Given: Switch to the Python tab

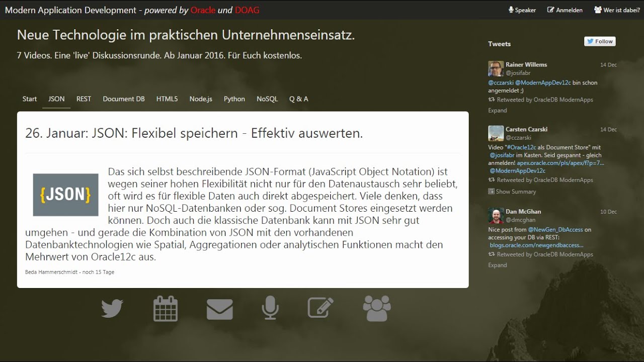Looking at the screenshot, I should point(234,99).
